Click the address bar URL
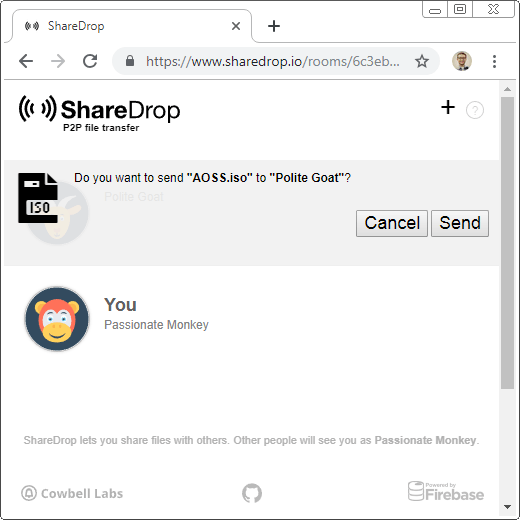Viewport: 520px width, 520px height. [273, 61]
